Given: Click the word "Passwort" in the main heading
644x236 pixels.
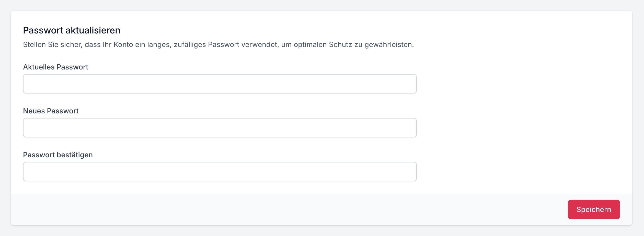Looking at the screenshot, I should pyautogui.click(x=43, y=30).
